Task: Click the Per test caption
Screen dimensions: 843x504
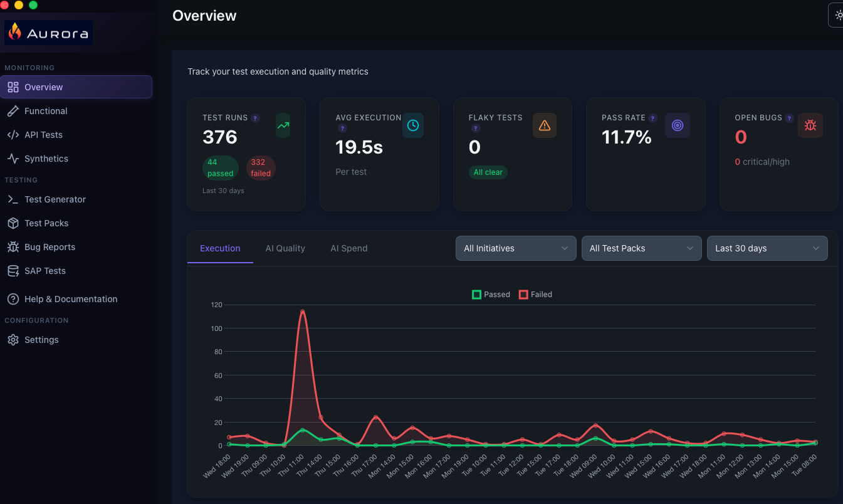Action: [351, 172]
